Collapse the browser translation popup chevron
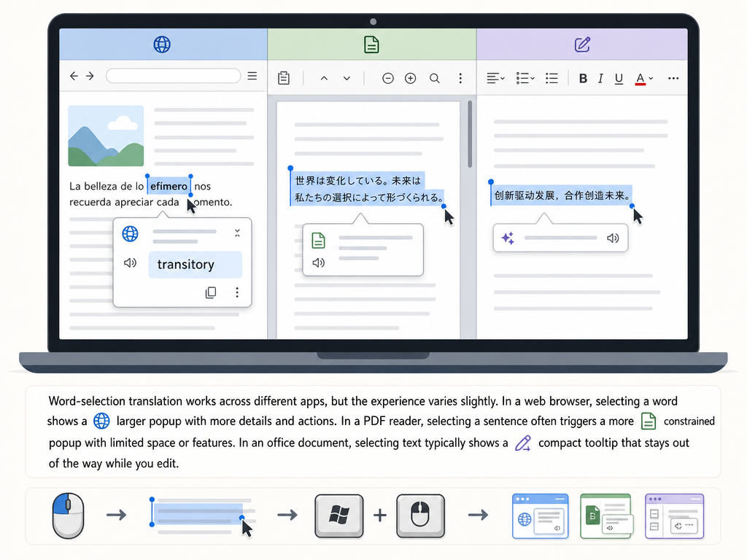This screenshot has width=747, height=560. tap(237, 233)
